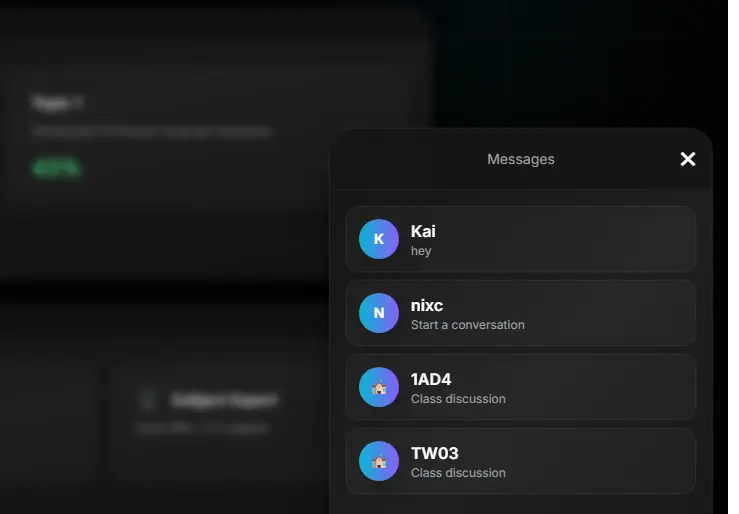739x514 pixels.
Task: Open the conversation named Kai
Action: (521, 239)
